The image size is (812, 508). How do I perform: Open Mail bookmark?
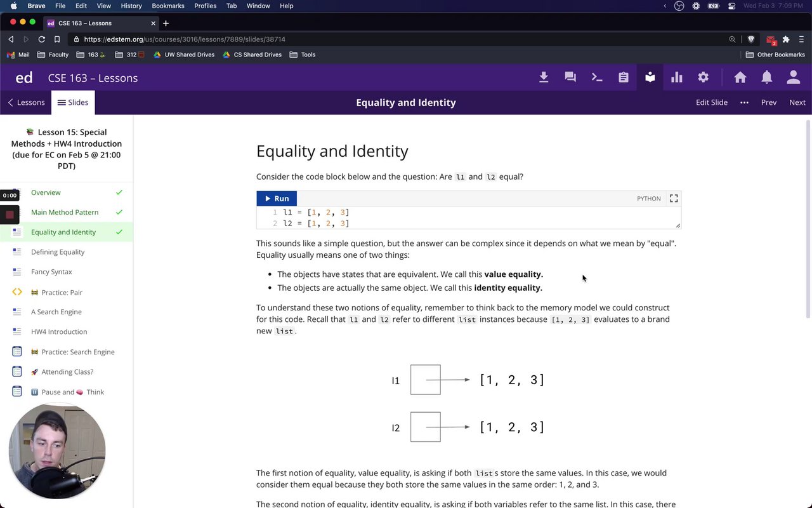point(18,55)
